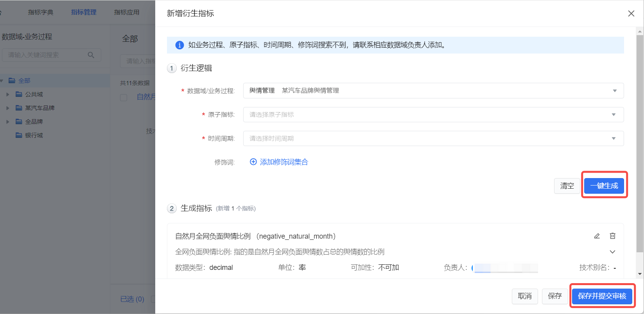Open the 原子指标 dropdown
644x314 pixels.
pyautogui.click(x=433, y=114)
